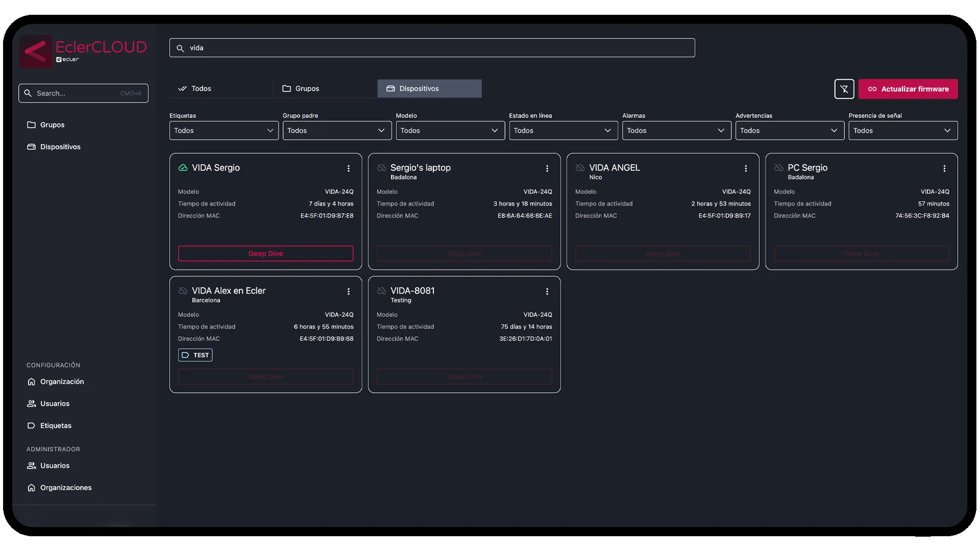Viewport: 980px width, 551px height.
Task: Click the online cloud icon on VIDA Sergio
Action: [x=183, y=167]
